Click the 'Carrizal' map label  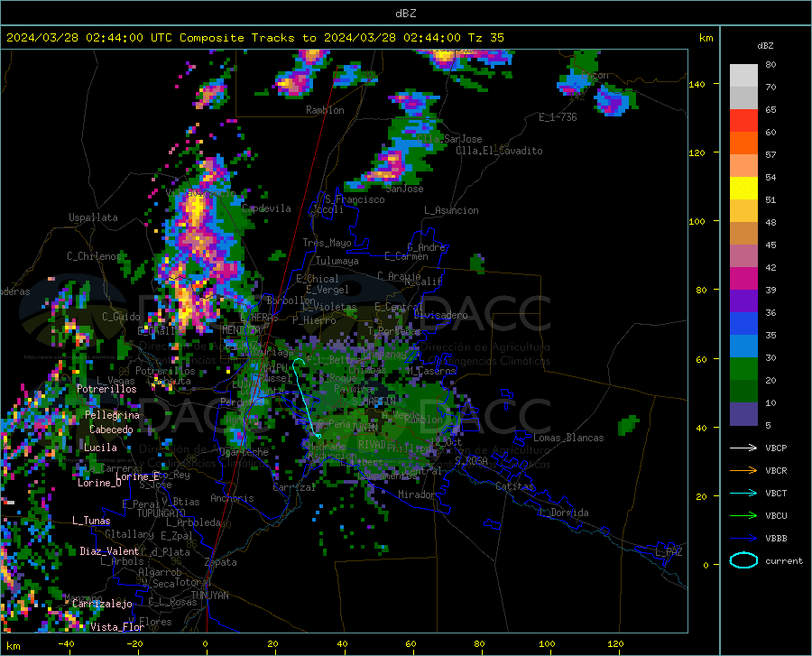click(294, 487)
